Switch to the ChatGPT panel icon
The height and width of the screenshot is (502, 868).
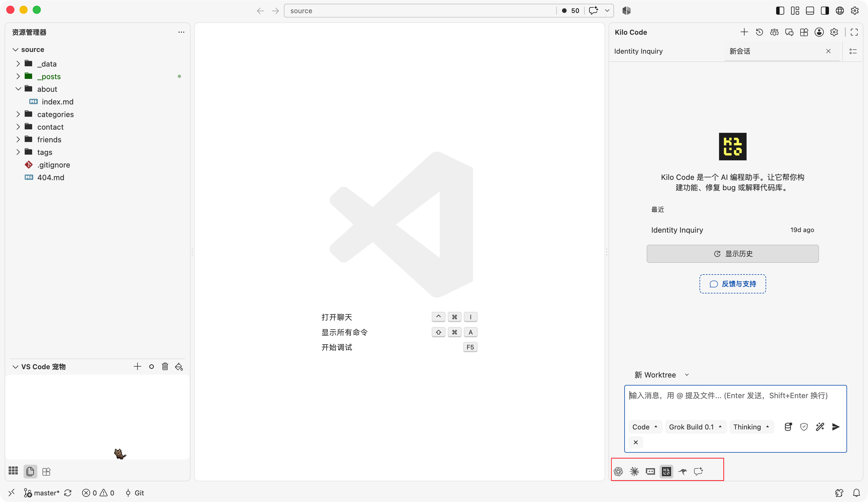point(618,471)
